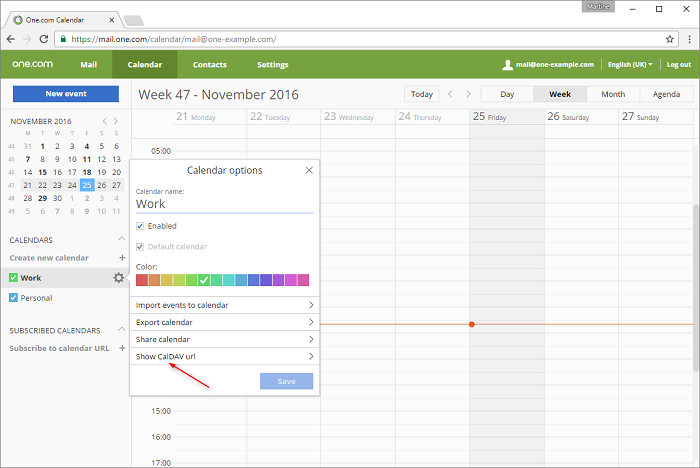This screenshot has height=468, width=700.
Task: Click the browser reload icon
Action: [x=45, y=38]
